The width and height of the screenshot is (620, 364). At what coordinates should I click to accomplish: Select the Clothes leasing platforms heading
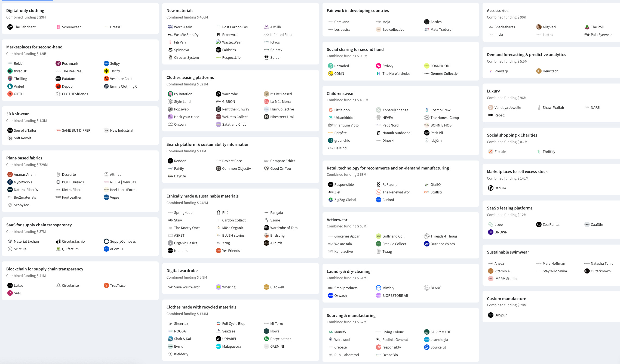tap(190, 77)
